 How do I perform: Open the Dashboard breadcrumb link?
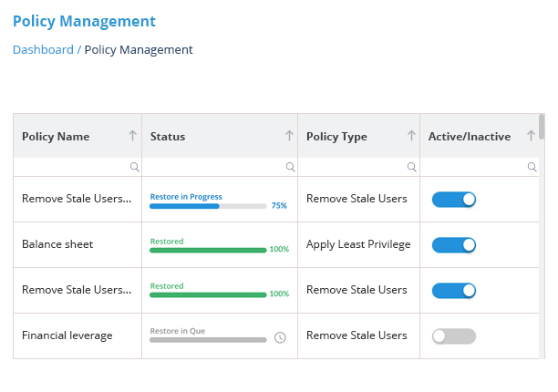(x=43, y=49)
